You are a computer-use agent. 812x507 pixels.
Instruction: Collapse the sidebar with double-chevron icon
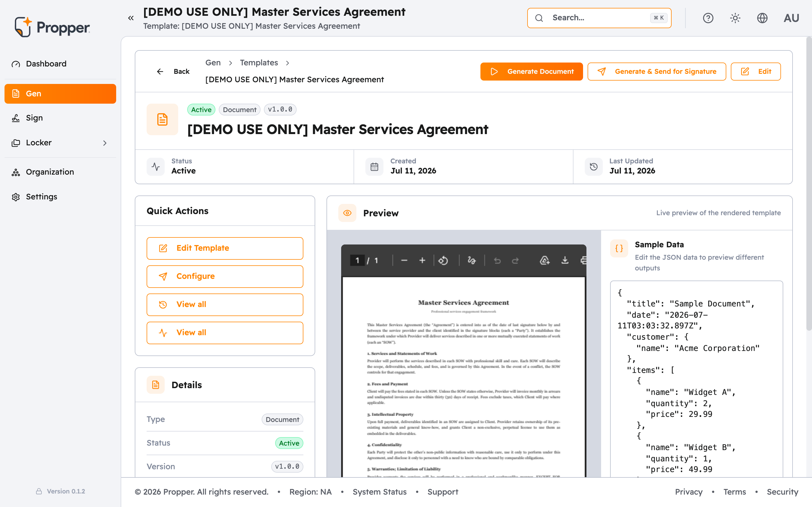[x=131, y=18]
